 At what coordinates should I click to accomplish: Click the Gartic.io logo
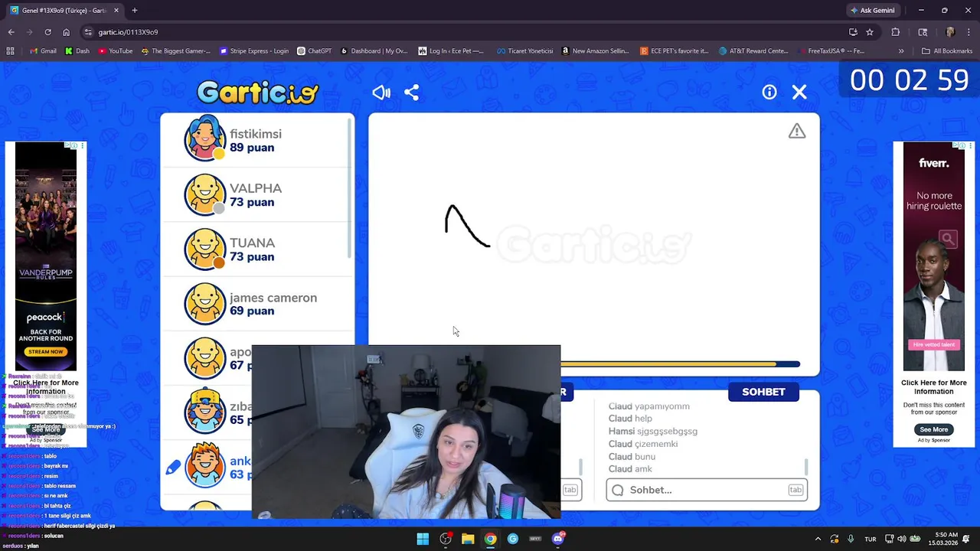pyautogui.click(x=257, y=93)
